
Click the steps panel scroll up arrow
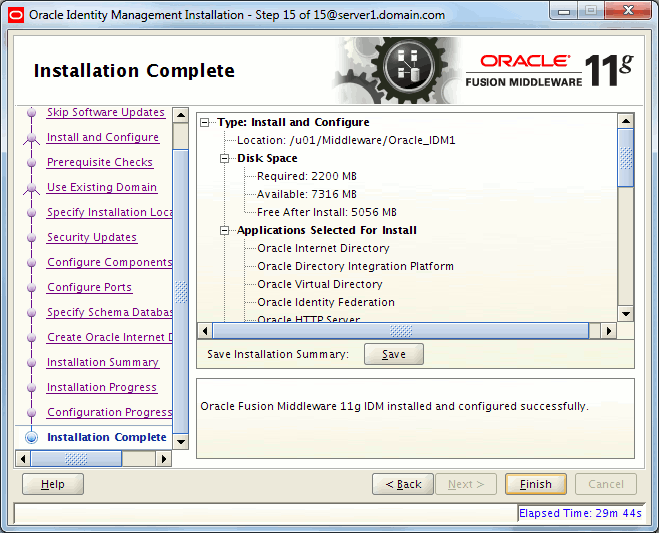pos(181,115)
